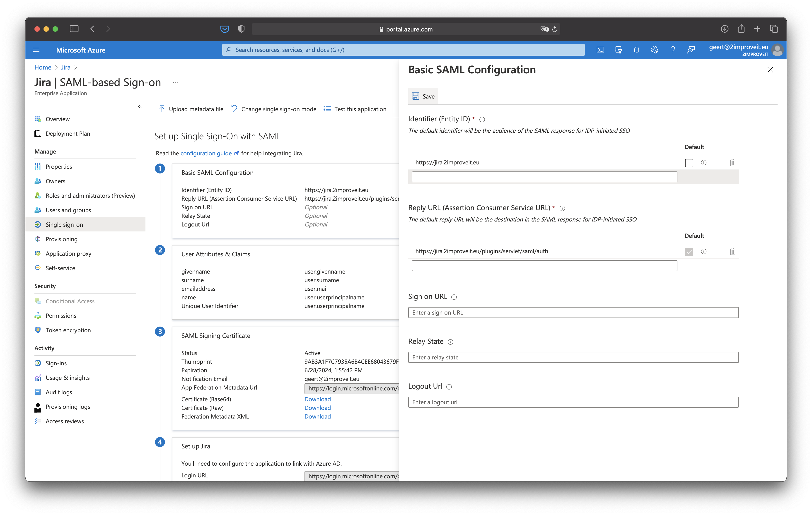This screenshot has height=515, width=812.
Task: Show info tooltip for Reply URL heading
Action: click(x=562, y=208)
